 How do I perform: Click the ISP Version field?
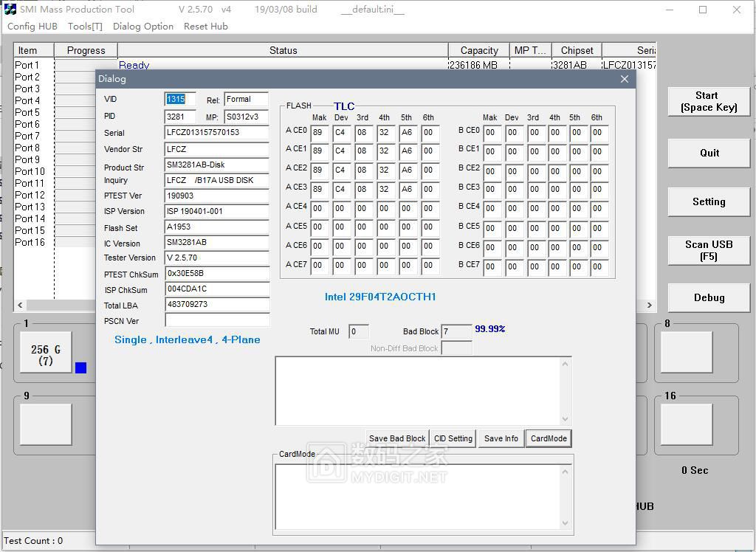tap(216, 211)
